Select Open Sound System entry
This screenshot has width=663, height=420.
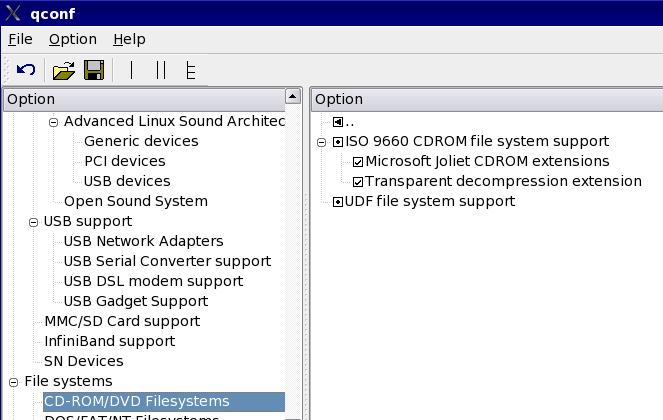point(135,201)
